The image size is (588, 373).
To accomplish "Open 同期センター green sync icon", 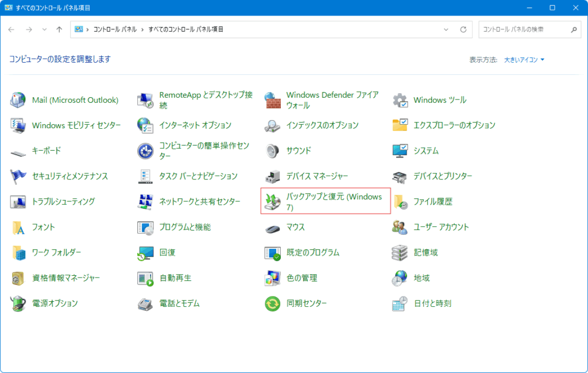I will click(273, 303).
